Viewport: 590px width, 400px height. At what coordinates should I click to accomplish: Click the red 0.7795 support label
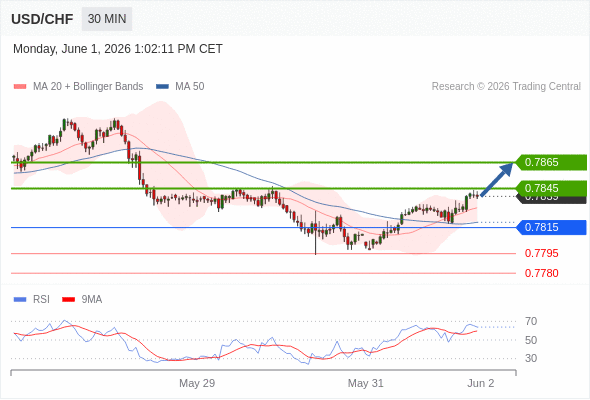coord(541,253)
